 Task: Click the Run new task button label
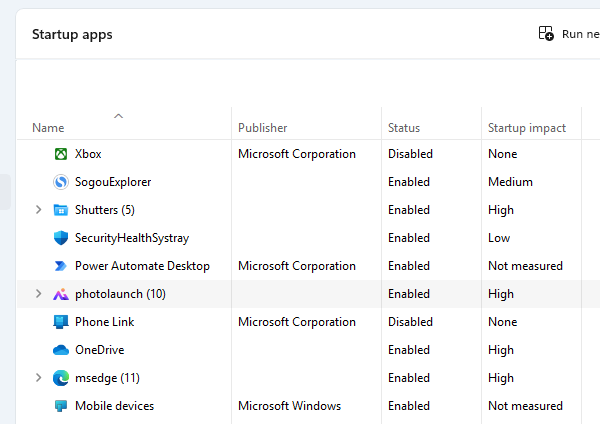tap(580, 34)
